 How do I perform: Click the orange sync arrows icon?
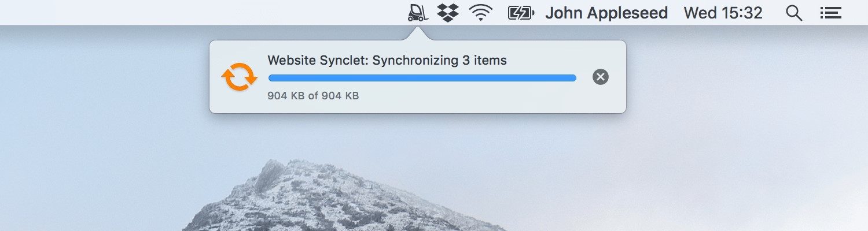pos(239,77)
